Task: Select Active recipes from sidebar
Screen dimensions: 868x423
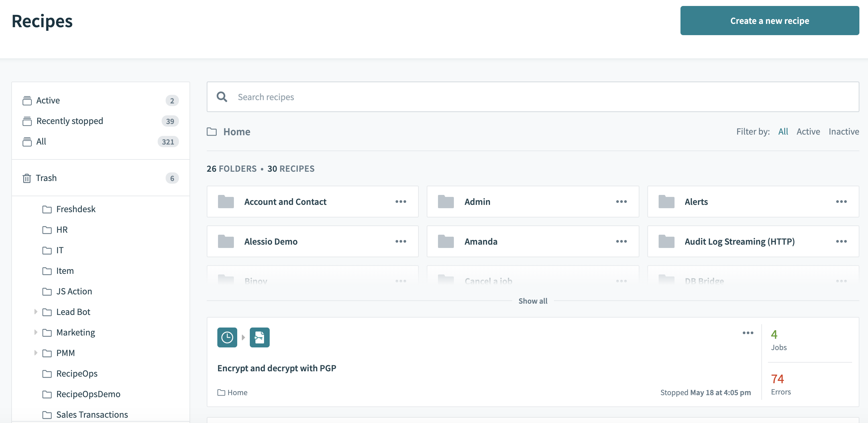Action: point(48,100)
